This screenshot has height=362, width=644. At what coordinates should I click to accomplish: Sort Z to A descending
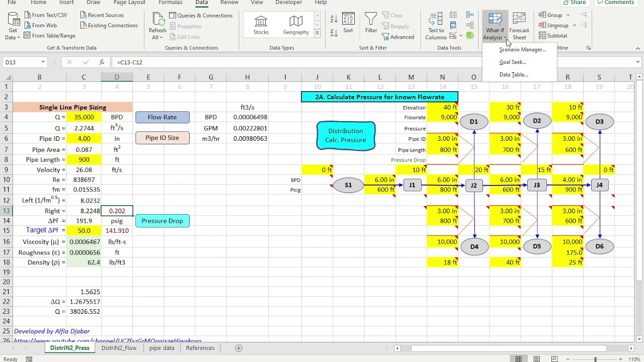click(334, 33)
